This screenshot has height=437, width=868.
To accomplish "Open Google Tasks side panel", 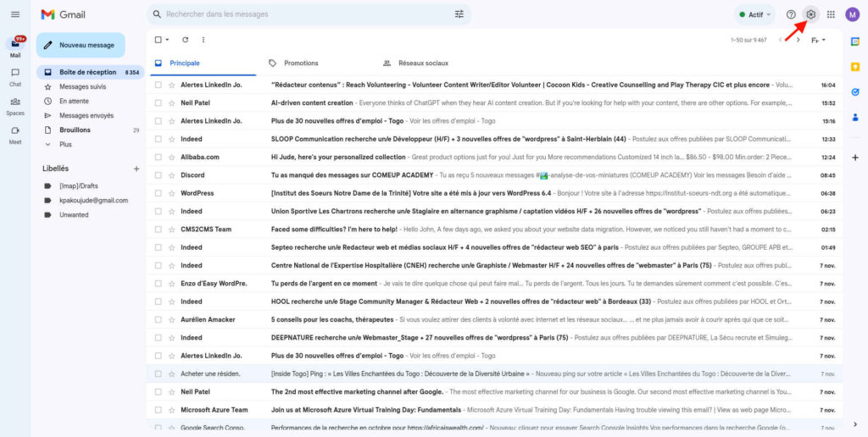I will (x=855, y=91).
